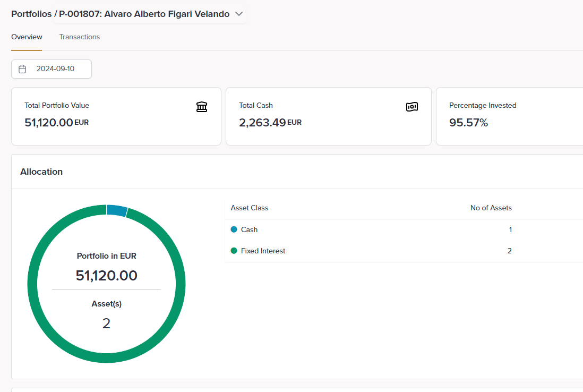Click the blue Cash legend dot
583x392 pixels.
[234, 229]
